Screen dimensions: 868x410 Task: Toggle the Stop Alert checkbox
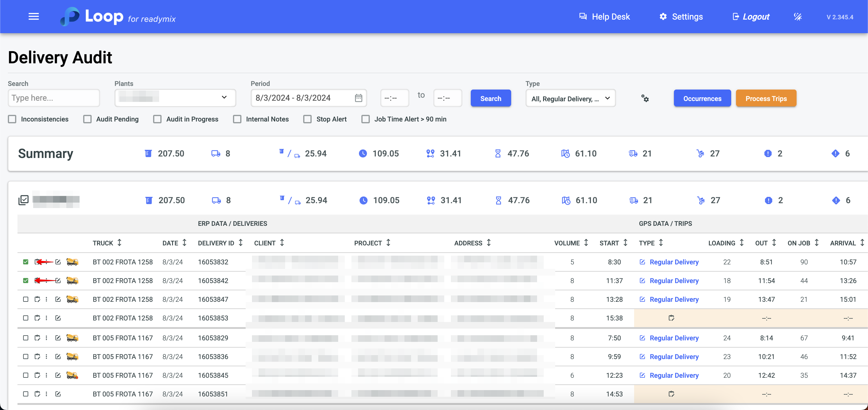coord(307,119)
